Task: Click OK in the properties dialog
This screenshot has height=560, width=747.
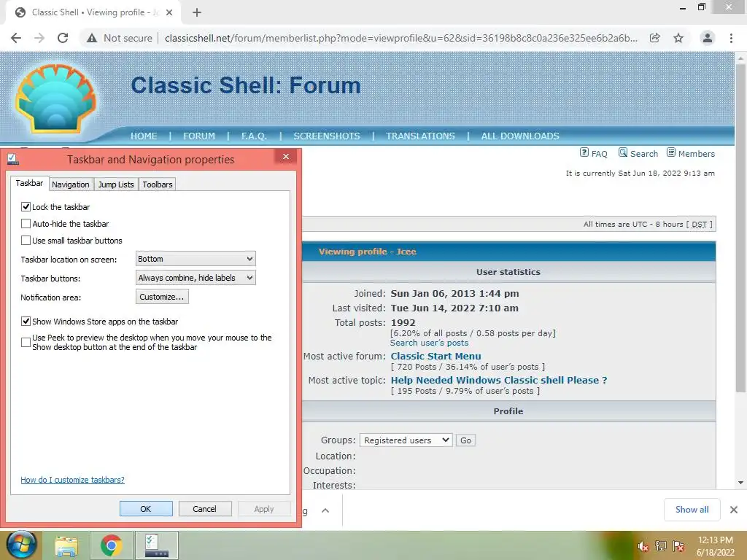Action: point(146,508)
